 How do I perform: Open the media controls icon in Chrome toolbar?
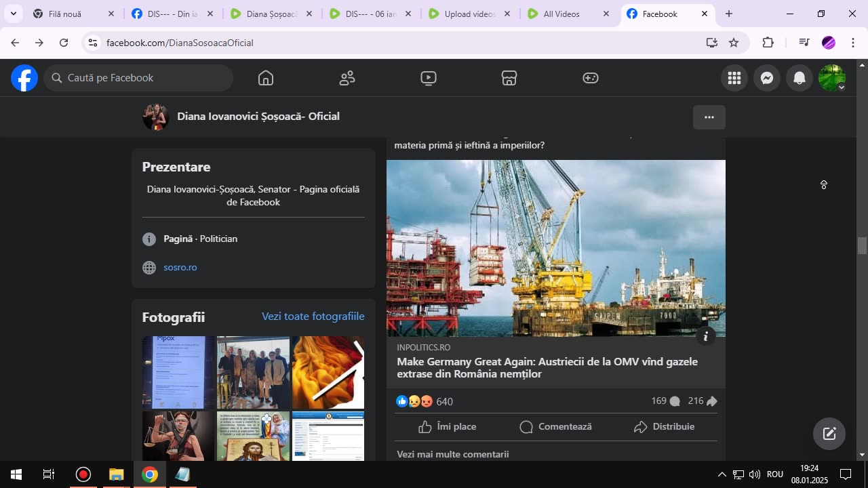804,43
